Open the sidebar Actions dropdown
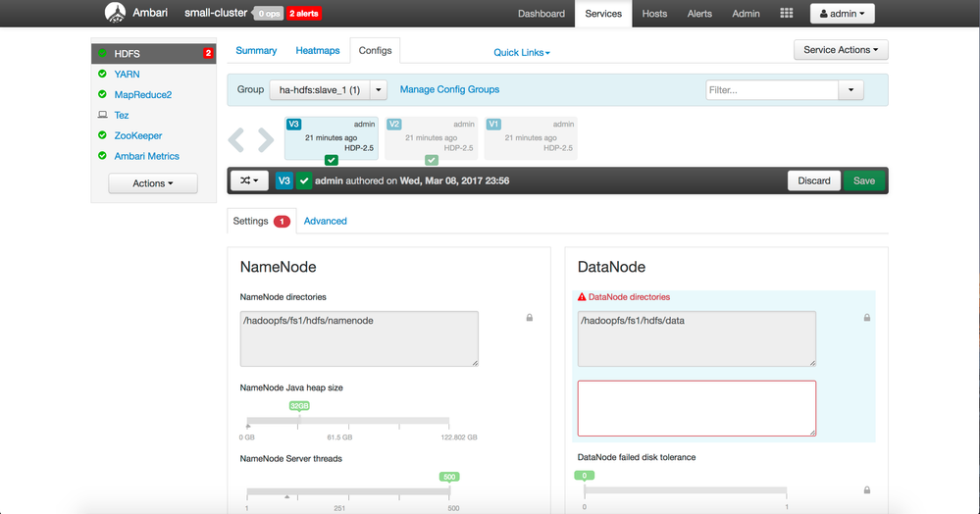 click(x=153, y=183)
